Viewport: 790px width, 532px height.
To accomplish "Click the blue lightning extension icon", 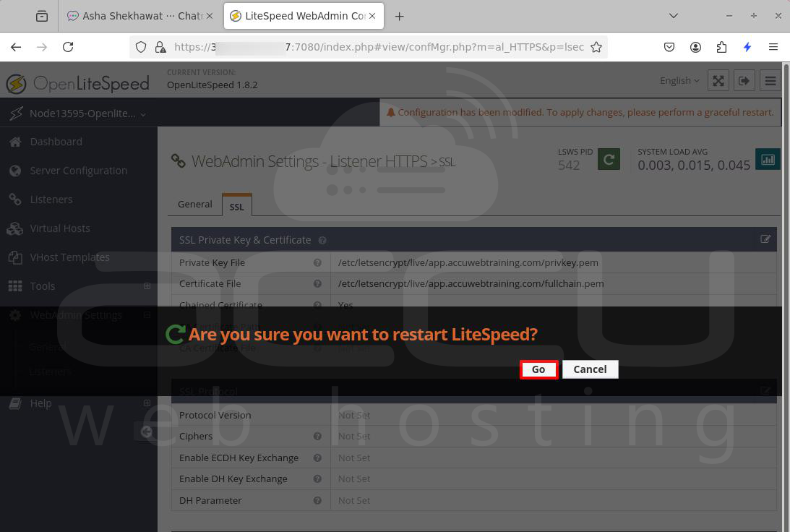I will (747, 47).
